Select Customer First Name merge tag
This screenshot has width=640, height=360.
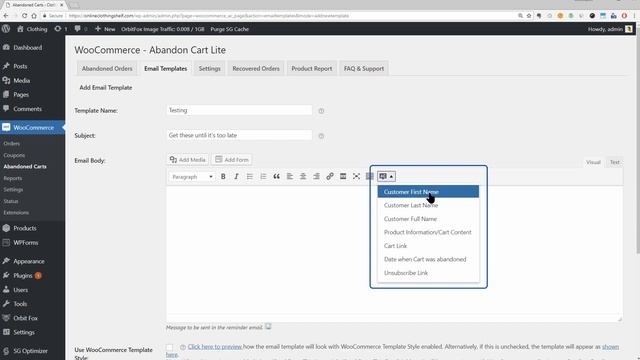(x=428, y=192)
